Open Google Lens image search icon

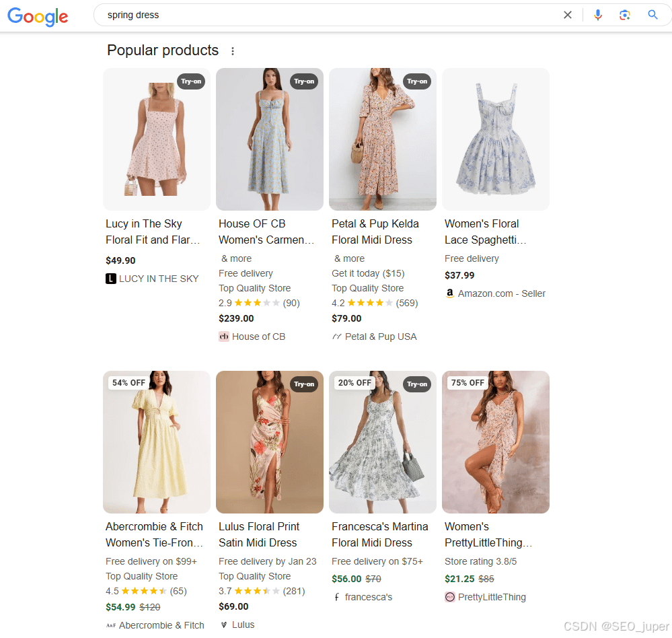click(625, 15)
